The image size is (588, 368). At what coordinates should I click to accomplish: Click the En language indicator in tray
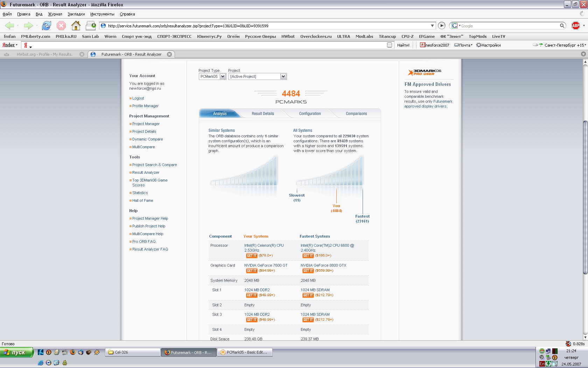click(x=542, y=364)
